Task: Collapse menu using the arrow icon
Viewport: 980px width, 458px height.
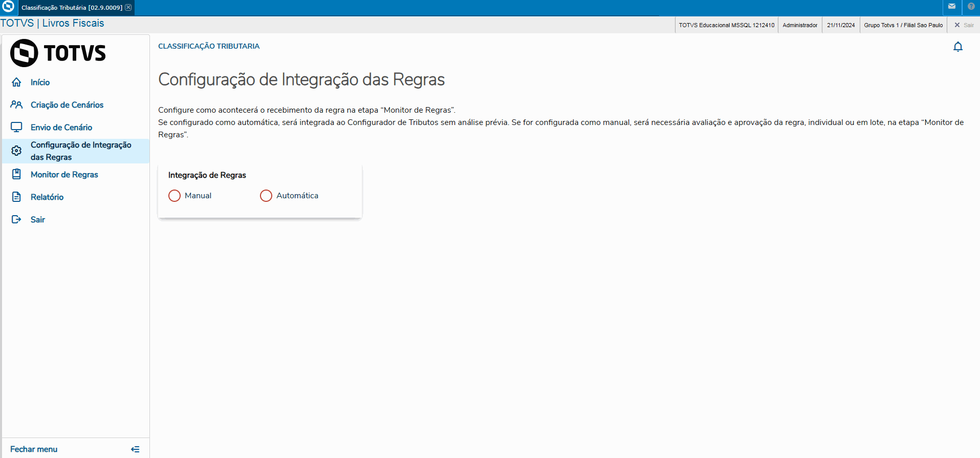Action: [135, 449]
